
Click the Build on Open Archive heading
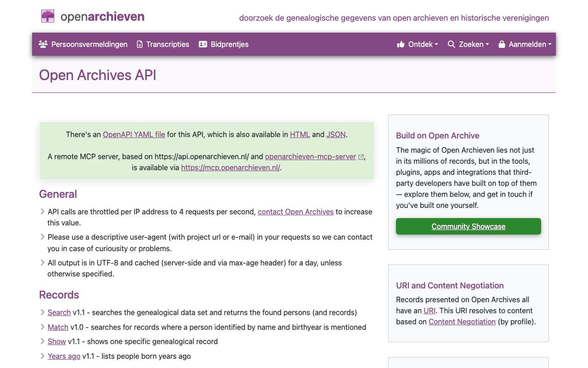coord(438,136)
